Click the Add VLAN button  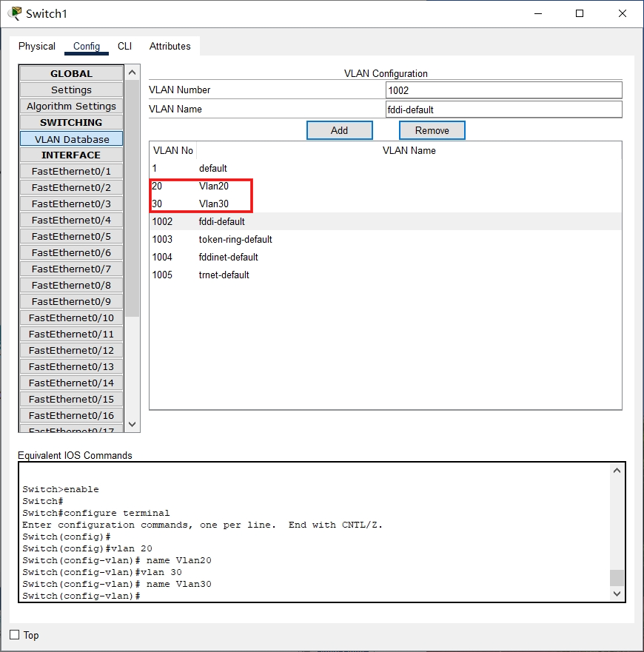(340, 130)
